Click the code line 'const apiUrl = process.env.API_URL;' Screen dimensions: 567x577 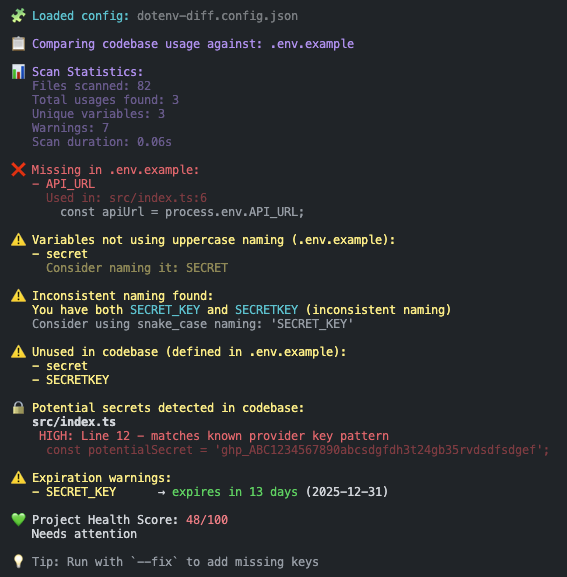pyautogui.click(x=182, y=212)
